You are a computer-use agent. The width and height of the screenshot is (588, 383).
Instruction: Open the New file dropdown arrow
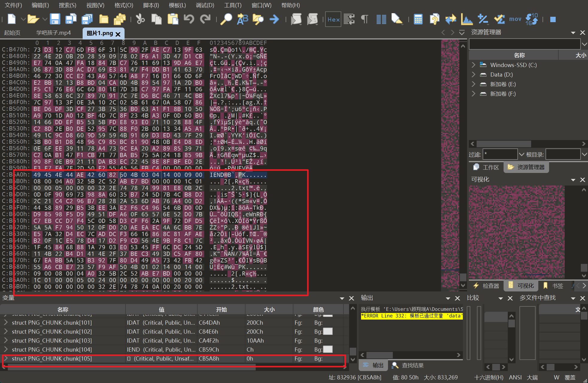[23, 19]
